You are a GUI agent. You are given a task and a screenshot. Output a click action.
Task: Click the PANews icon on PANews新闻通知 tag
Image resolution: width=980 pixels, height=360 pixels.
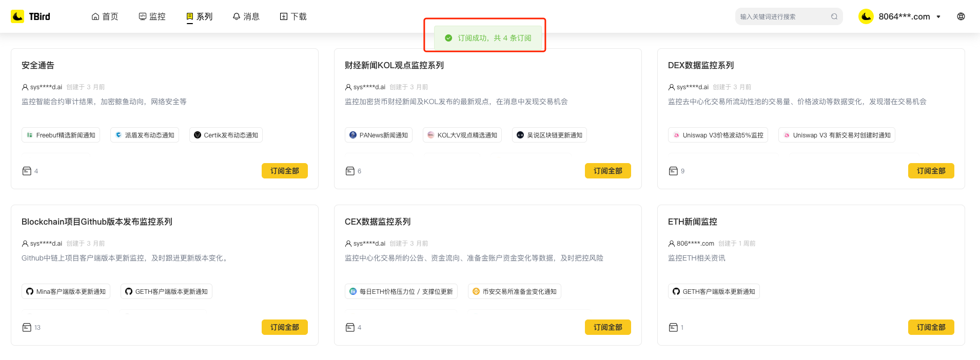[x=353, y=135]
